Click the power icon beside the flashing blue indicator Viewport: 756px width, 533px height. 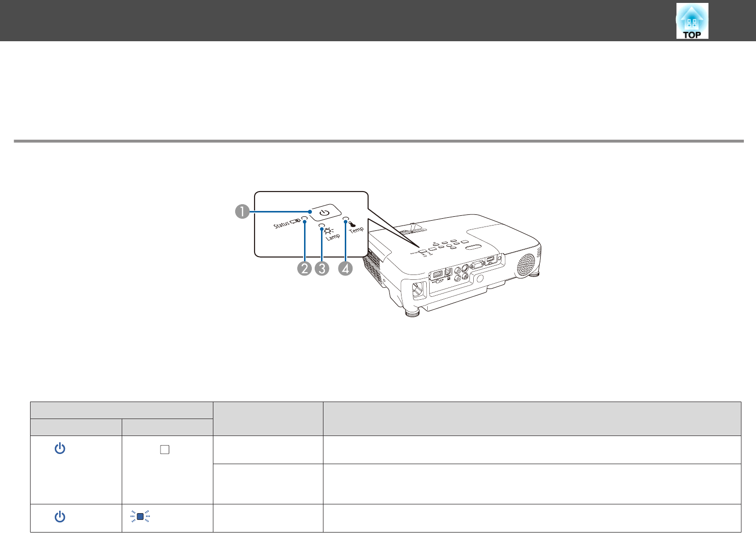click(x=60, y=517)
